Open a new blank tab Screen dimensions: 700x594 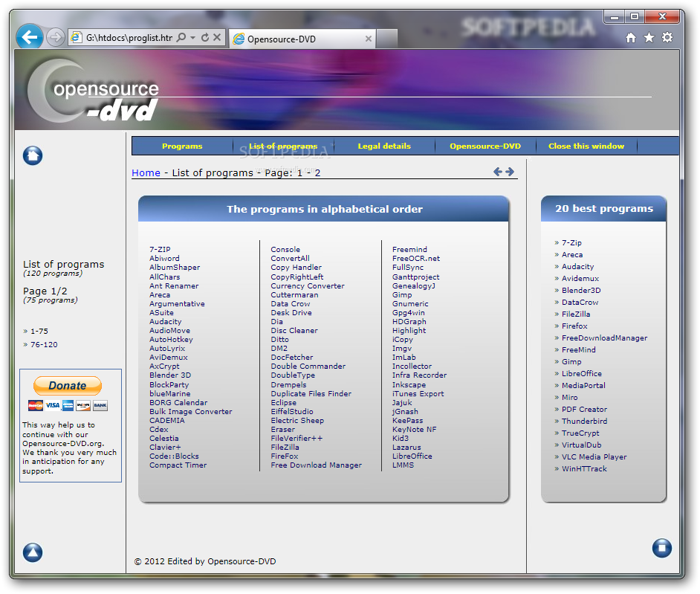click(386, 39)
